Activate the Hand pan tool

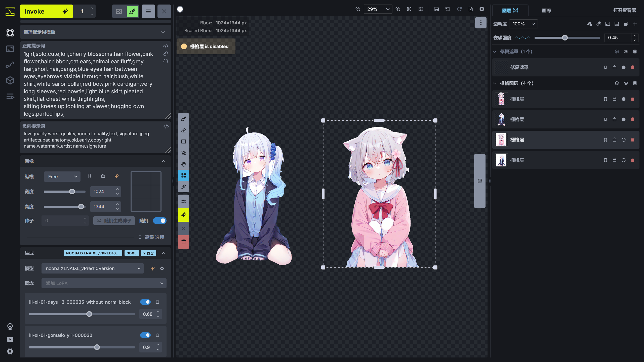pyautogui.click(x=183, y=164)
